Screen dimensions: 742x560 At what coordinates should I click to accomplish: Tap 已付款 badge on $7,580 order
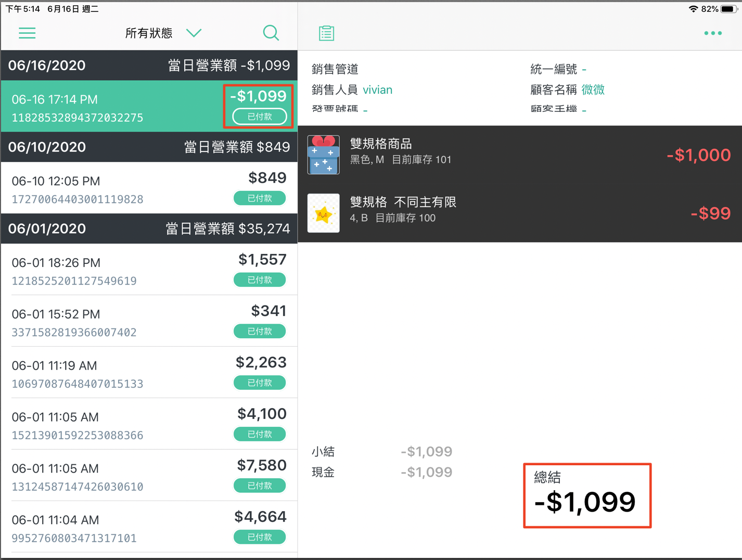pyautogui.click(x=260, y=486)
